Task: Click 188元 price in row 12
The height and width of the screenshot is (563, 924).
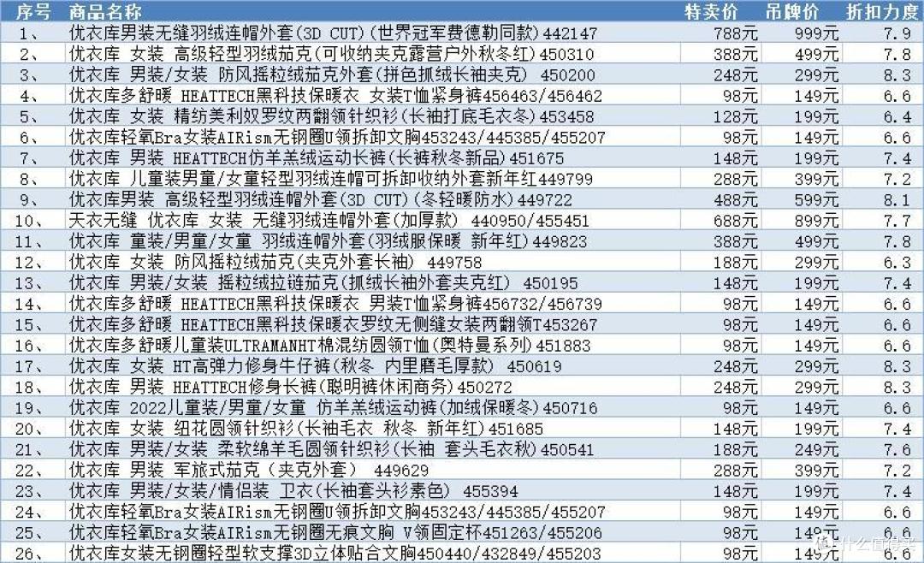Action: 736,263
